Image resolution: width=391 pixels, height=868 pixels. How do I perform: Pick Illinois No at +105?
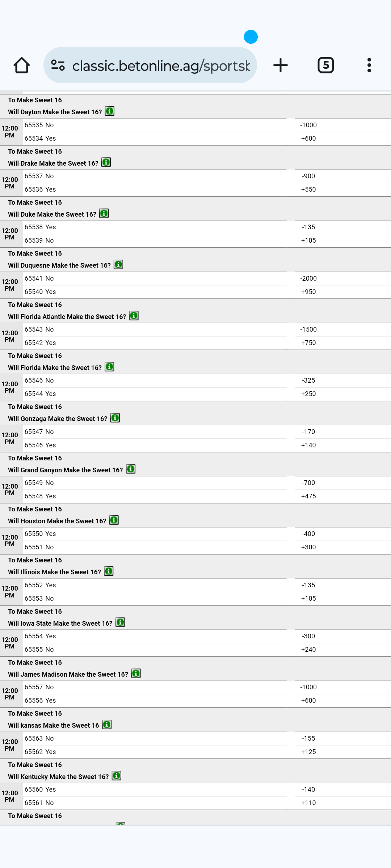tap(308, 599)
